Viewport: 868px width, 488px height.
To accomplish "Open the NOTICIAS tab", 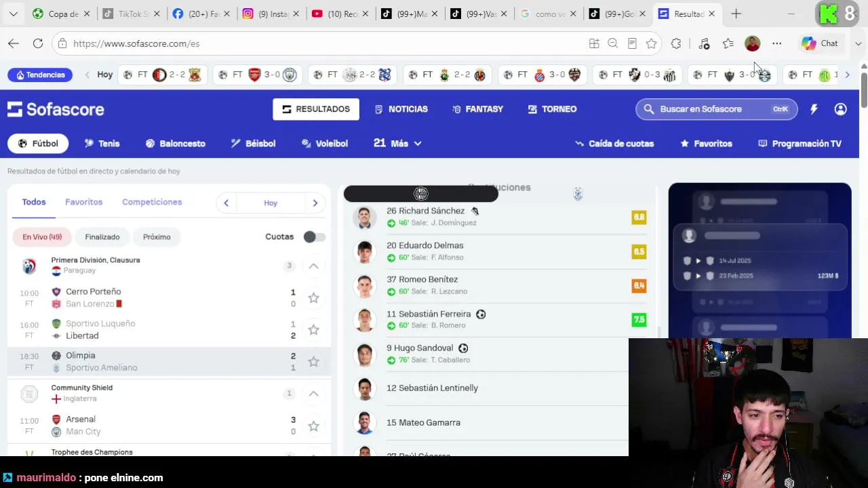I will click(401, 109).
